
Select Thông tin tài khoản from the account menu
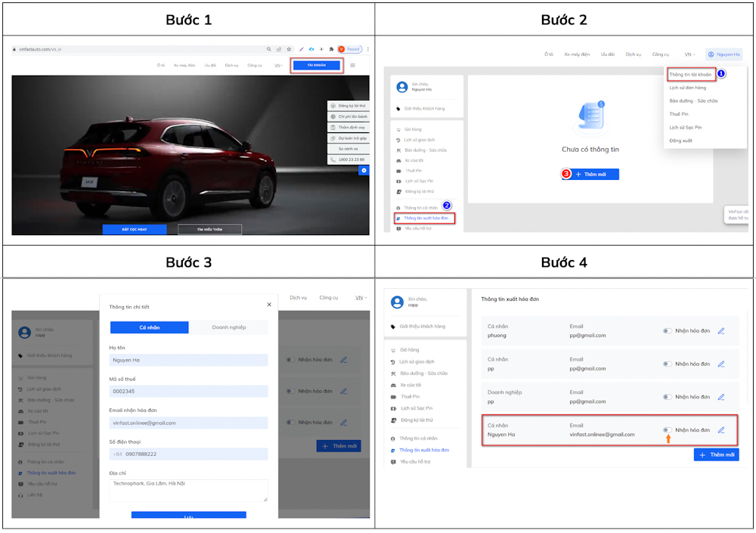689,74
